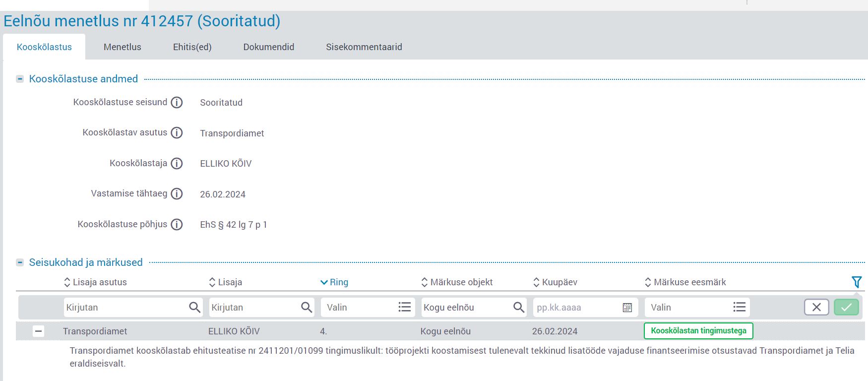Sort by Märkuse eesmärk column

[685, 282]
